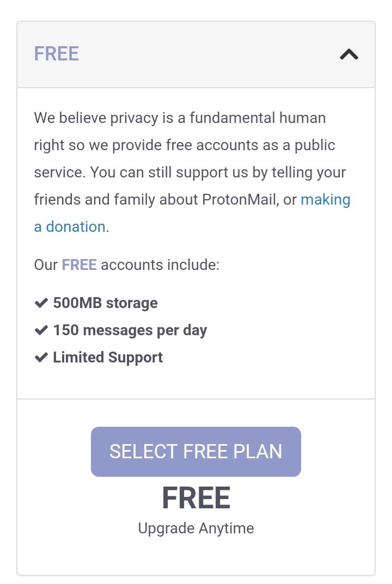The image size is (392, 584).
Task: Select the "Limited Support" feature text
Action: [x=108, y=358]
